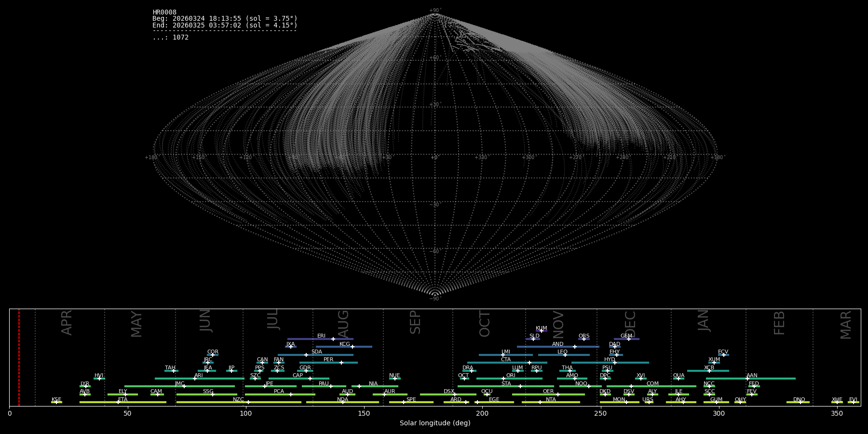Click the 'MON' shower label
868x434 pixels.
click(x=619, y=400)
